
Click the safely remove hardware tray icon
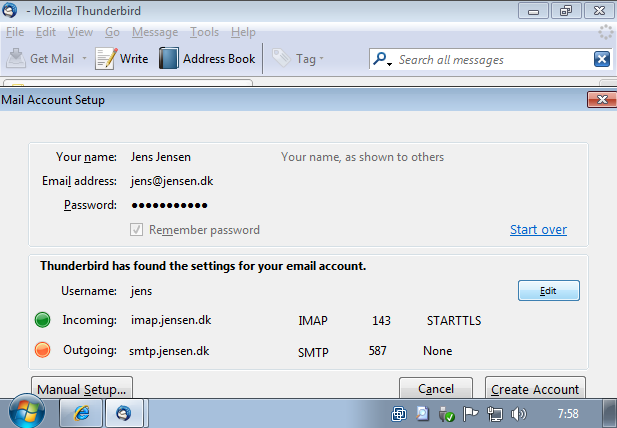coord(447,414)
